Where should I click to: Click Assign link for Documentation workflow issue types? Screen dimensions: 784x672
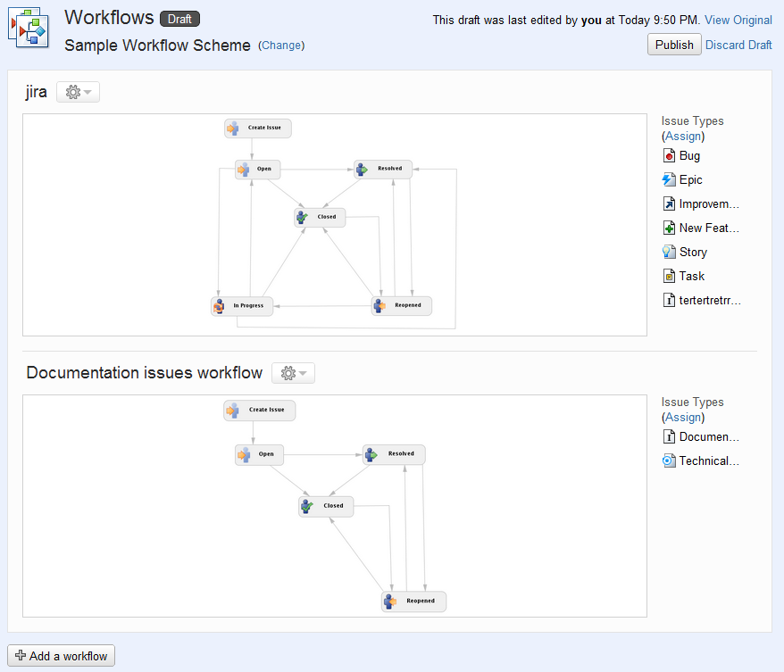tap(683, 417)
